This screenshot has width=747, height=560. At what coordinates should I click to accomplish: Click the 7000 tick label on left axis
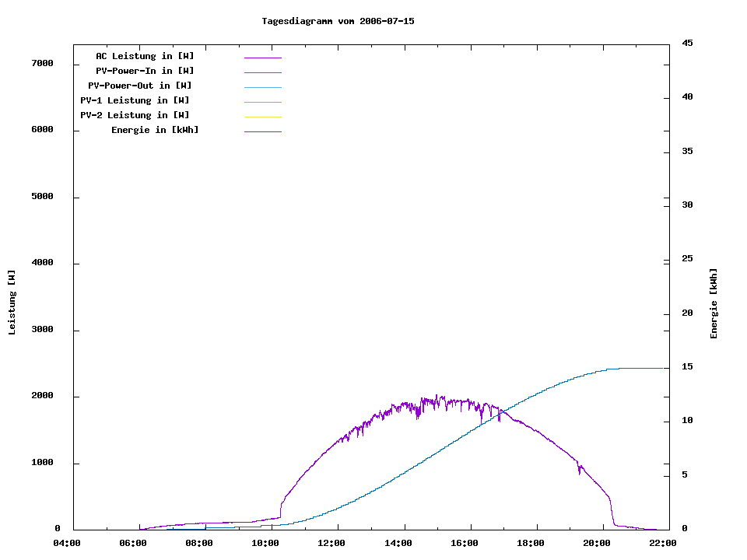click(x=42, y=63)
